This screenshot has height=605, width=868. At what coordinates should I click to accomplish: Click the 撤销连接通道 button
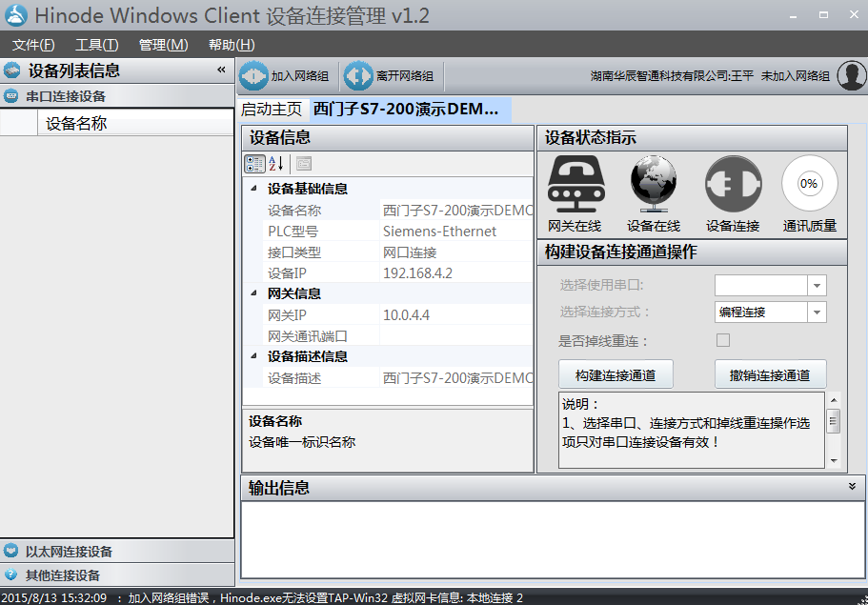click(x=770, y=374)
